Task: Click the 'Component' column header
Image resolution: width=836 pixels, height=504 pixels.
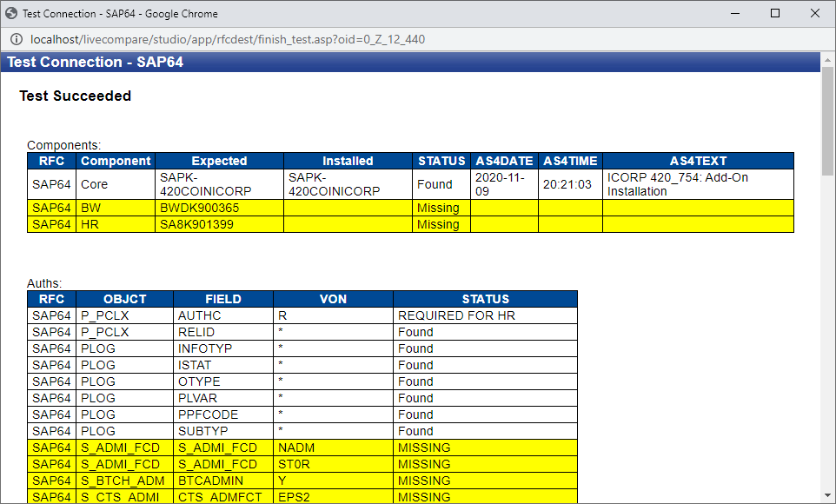Action: [x=116, y=161]
